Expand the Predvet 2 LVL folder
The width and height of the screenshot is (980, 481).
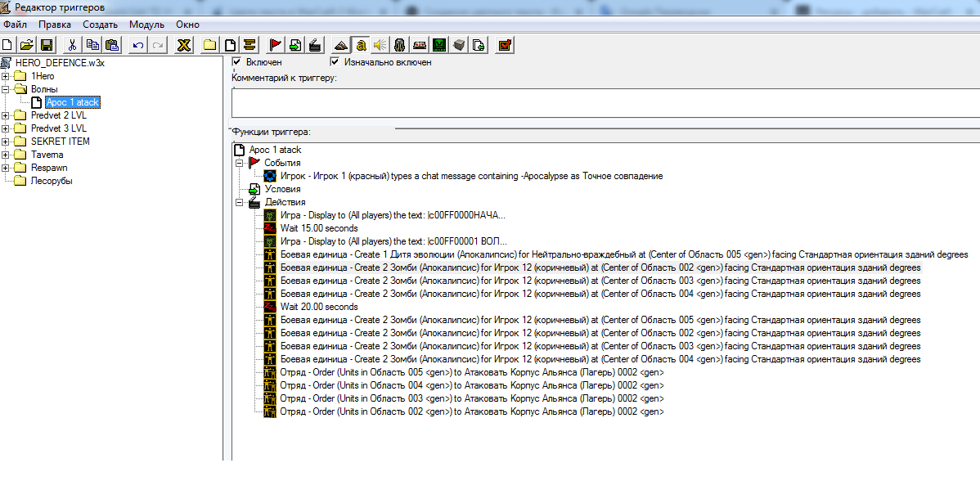[6, 115]
